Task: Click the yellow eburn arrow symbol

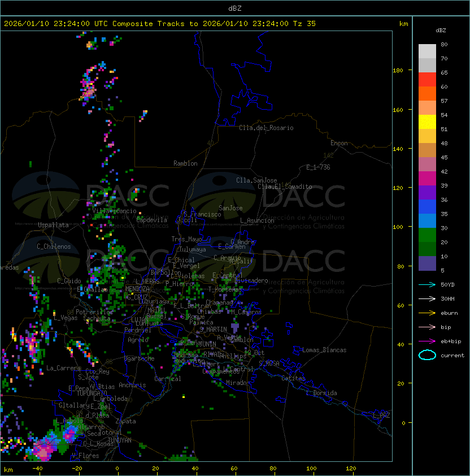Action: 427,313
